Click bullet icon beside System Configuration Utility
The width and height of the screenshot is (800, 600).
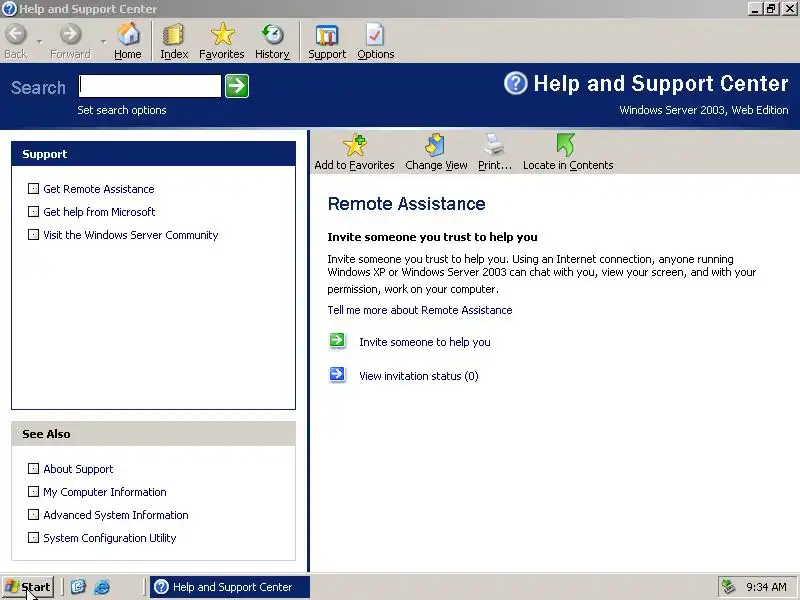(x=33, y=537)
